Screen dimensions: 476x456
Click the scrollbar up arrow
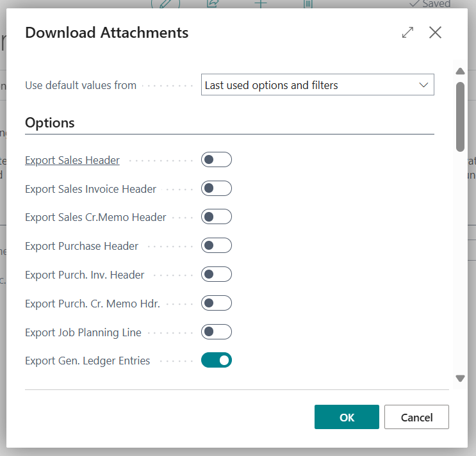pos(460,71)
